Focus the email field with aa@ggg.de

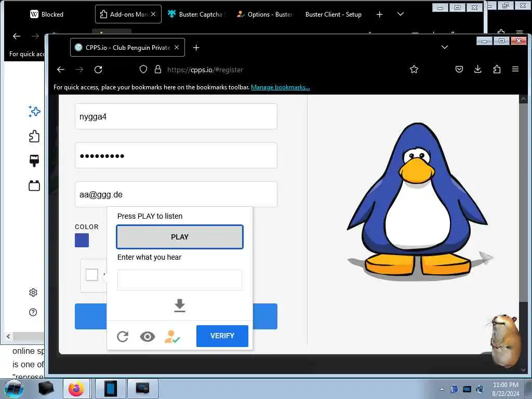click(x=176, y=194)
